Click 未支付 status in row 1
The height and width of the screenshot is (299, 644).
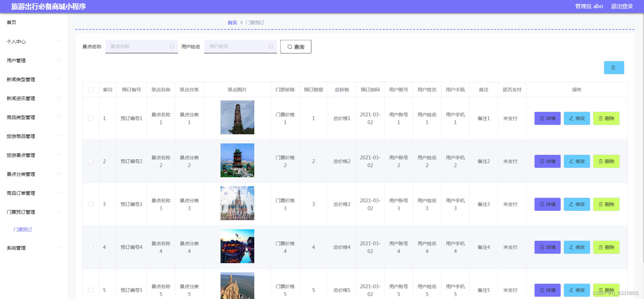click(x=510, y=118)
